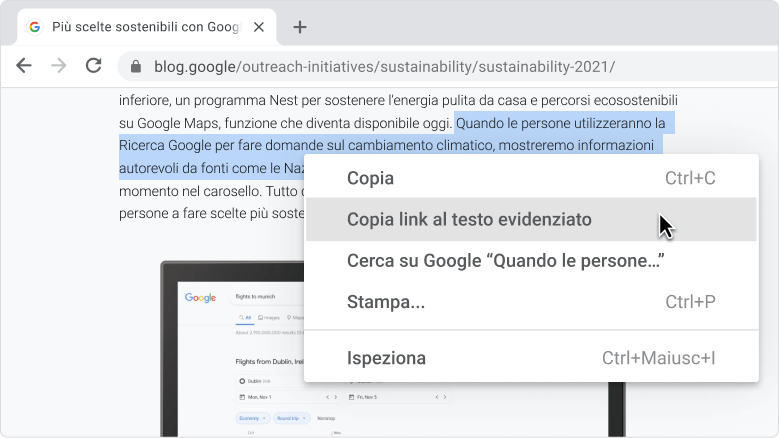Choose 'Stampa...' in the context menu
Viewport: 779px width, 438px height.
coord(385,302)
